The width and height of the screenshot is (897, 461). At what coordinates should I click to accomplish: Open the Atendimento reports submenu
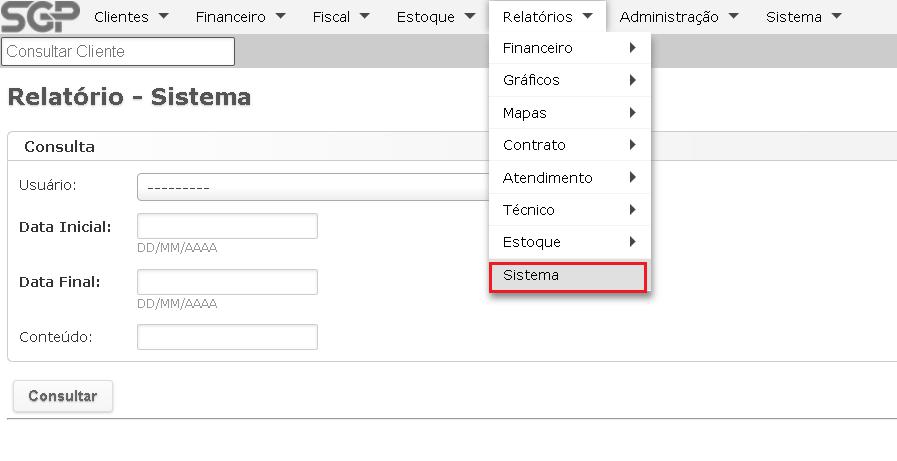(569, 178)
